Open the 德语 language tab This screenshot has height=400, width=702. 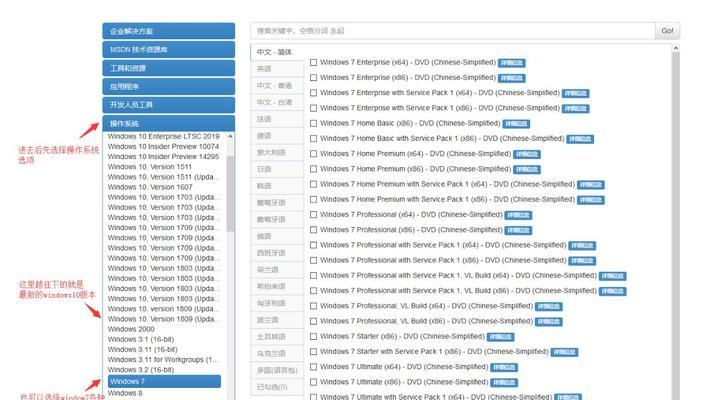point(277,136)
